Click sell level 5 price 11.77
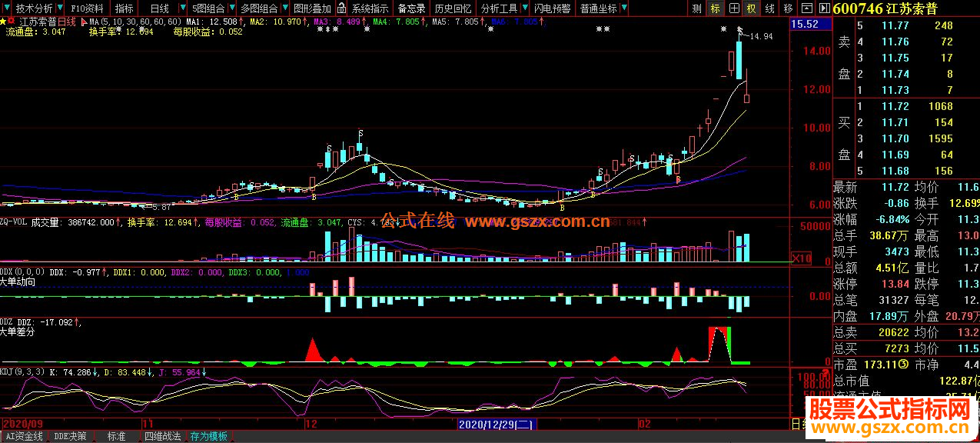 [894, 26]
